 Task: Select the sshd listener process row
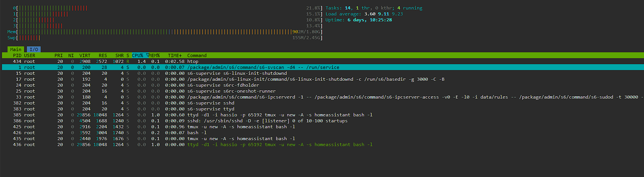(x=322, y=121)
